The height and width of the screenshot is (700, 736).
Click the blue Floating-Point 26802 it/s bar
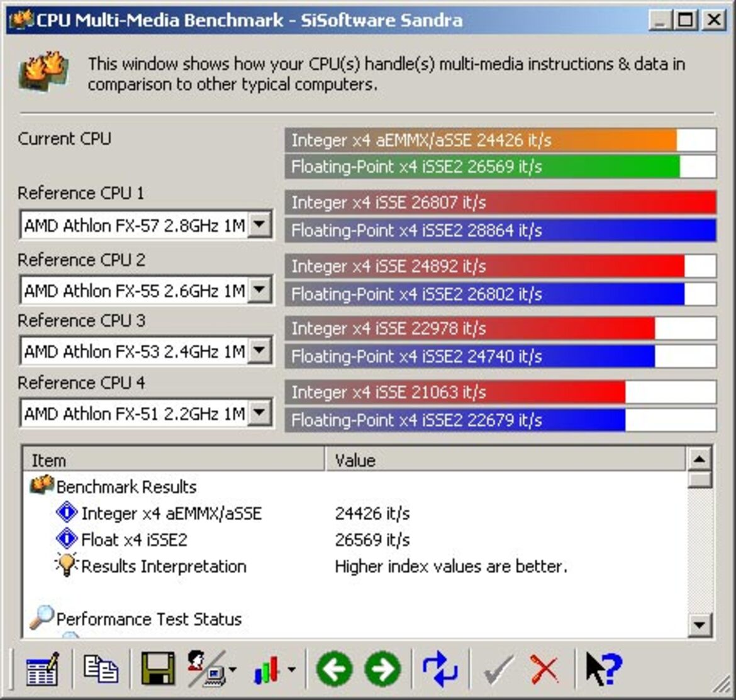tap(500, 294)
